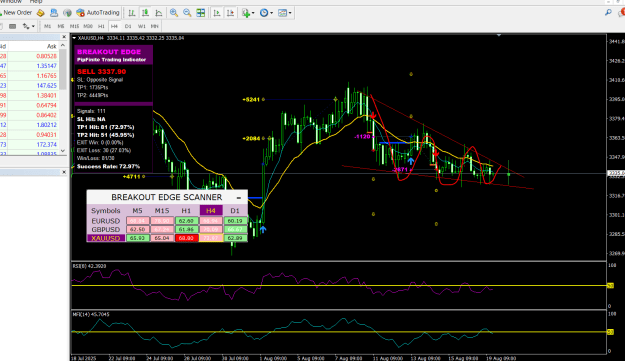
Task: Minimize the Breakout Edge Scanner panel
Action: (239, 198)
